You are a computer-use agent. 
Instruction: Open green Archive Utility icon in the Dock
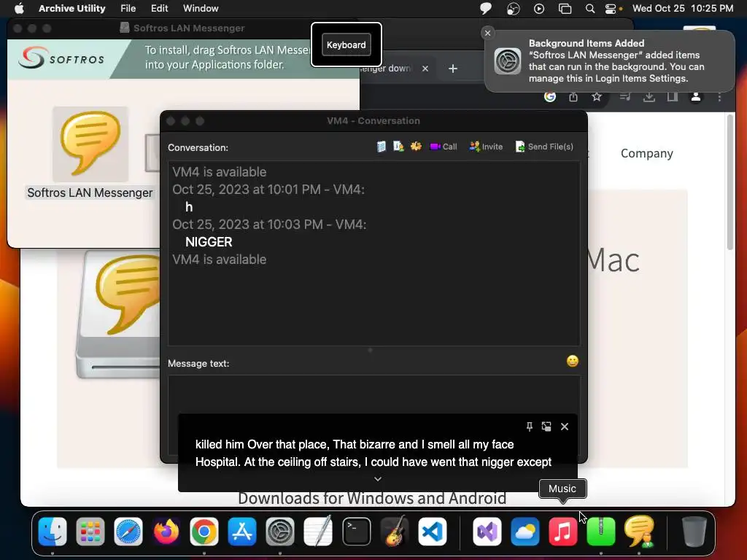click(601, 532)
